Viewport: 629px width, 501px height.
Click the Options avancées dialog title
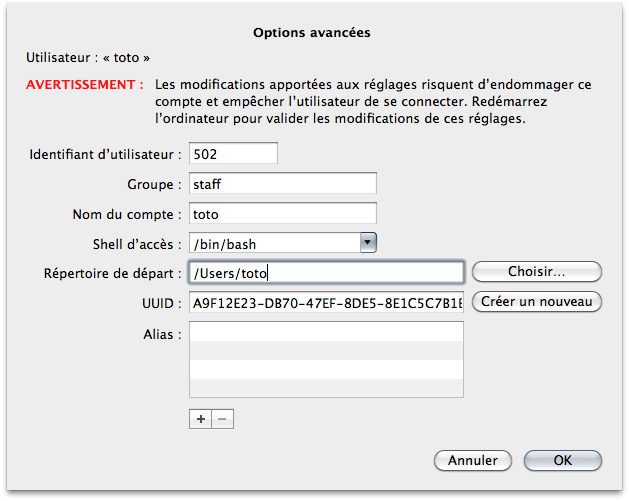tap(312, 33)
